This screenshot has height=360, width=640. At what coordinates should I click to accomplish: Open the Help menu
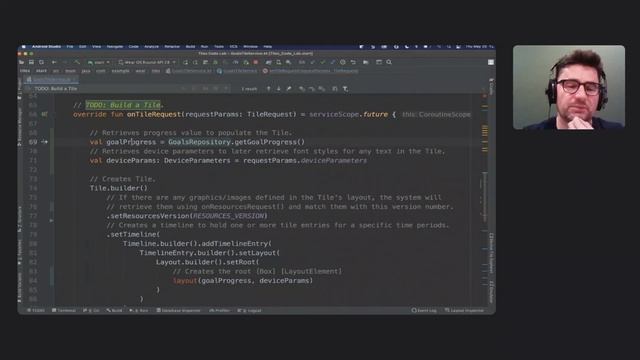[267, 47]
